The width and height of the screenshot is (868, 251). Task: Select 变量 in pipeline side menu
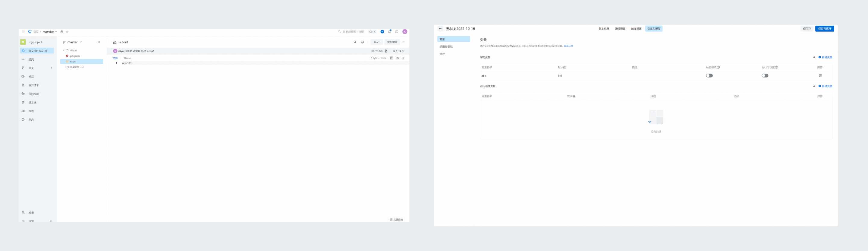(454, 39)
